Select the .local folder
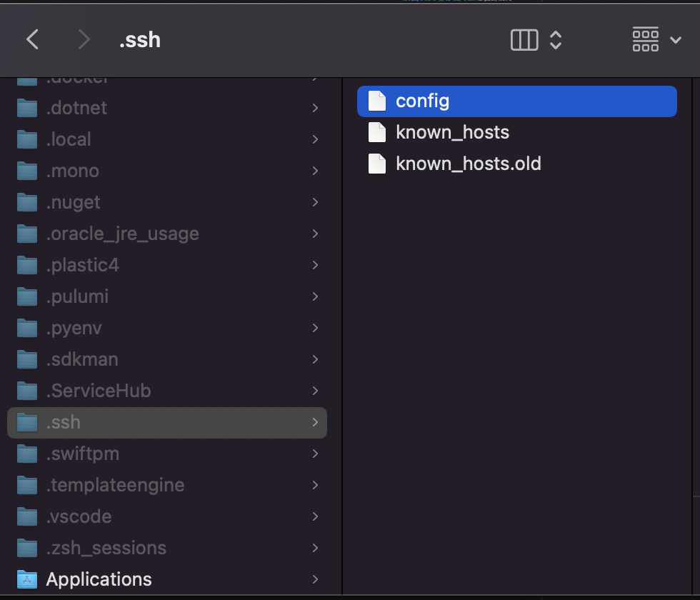Image resolution: width=700 pixels, height=600 pixels. click(167, 139)
